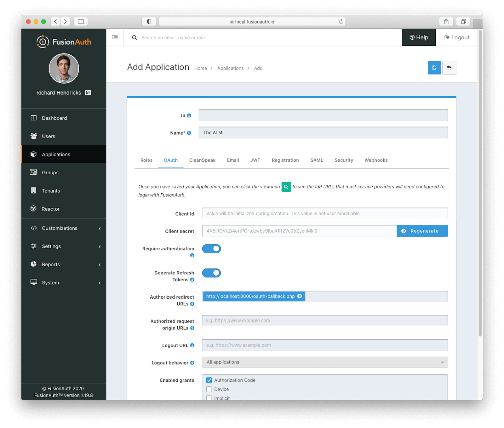Image resolution: width=504 pixels, height=428 pixels.
Task: Remove the localhost oauth-callback redirect URL
Action: [x=300, y=296]
